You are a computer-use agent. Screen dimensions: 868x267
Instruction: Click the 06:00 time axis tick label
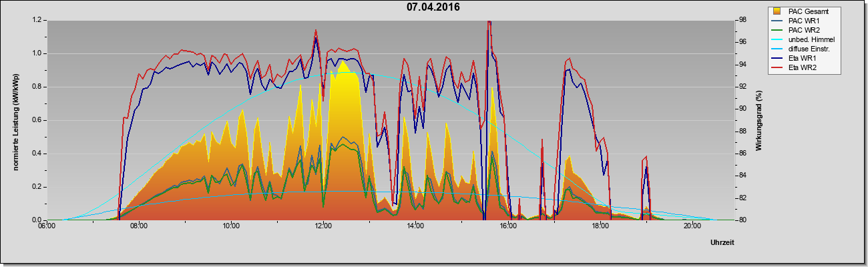(47, 226)
